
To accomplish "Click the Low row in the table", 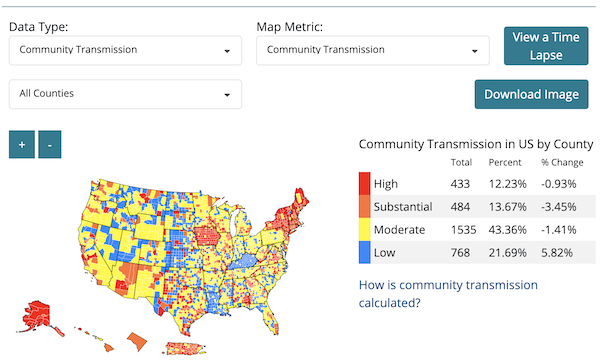I will click(x=477, y=252).
